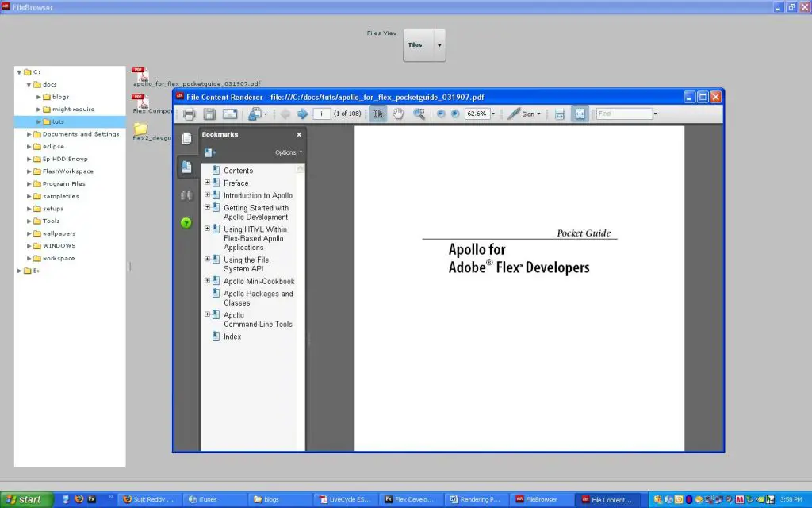Click the Preface bookmark label
Screen dimensions: 812x508
point(236,183)
